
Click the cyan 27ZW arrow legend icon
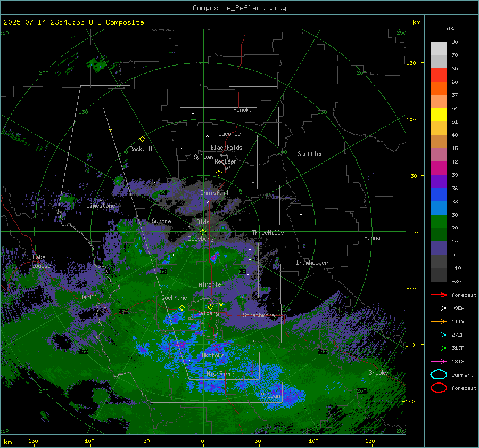tap(439, 335)
